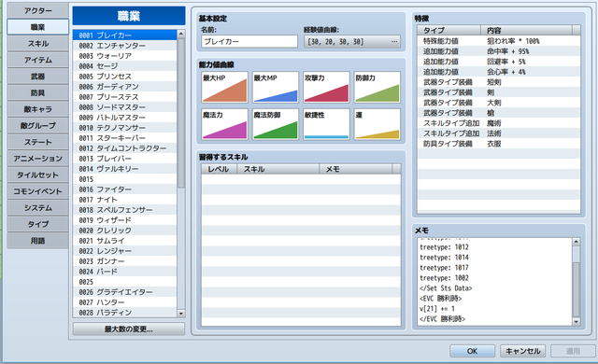Image resolution: width=598 pixels, height=364 pixels.
Task: Edit the 運 curve graph
Action: pyautogui.click(x=377, y=124)
